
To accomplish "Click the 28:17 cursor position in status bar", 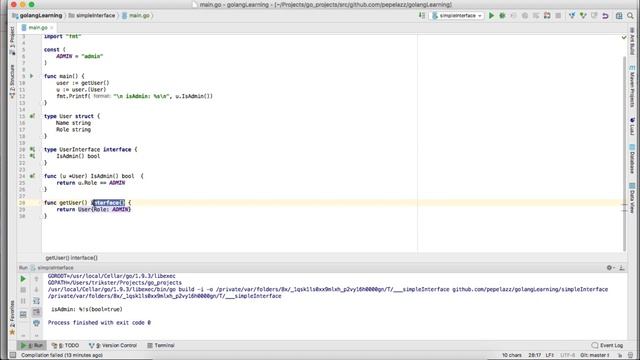I will [535, 355].
